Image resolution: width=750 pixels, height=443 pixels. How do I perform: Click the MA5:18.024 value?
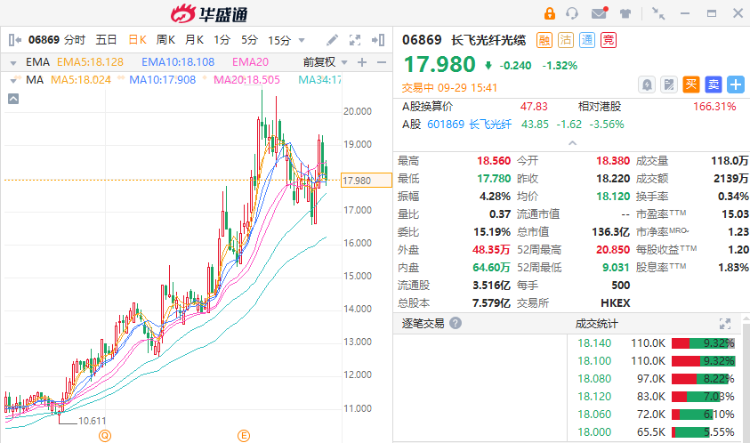pos(81,80)
